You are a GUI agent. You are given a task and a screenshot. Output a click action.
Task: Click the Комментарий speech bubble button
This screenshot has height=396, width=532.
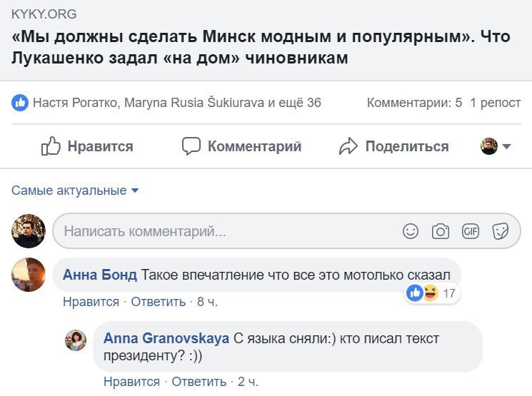tap(241, 146)
